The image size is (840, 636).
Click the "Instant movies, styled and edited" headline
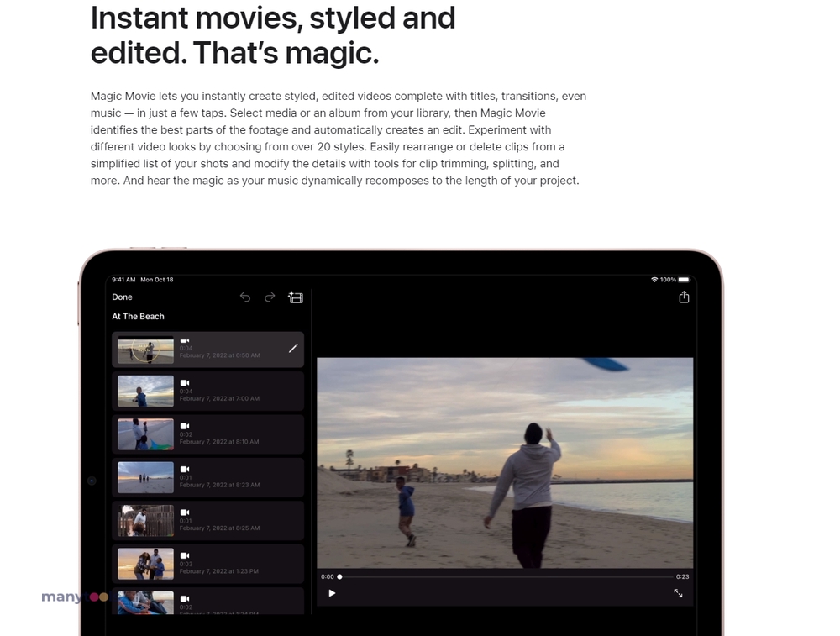[273, 34]
